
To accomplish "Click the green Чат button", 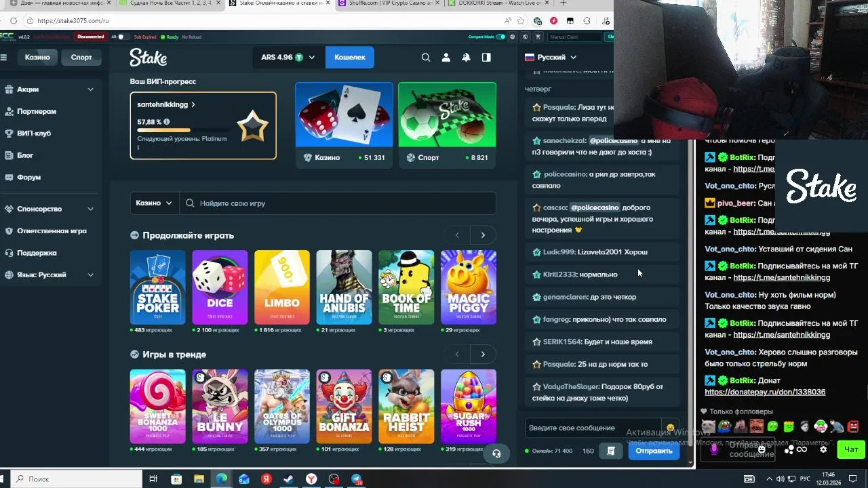I will click(851, 449).
